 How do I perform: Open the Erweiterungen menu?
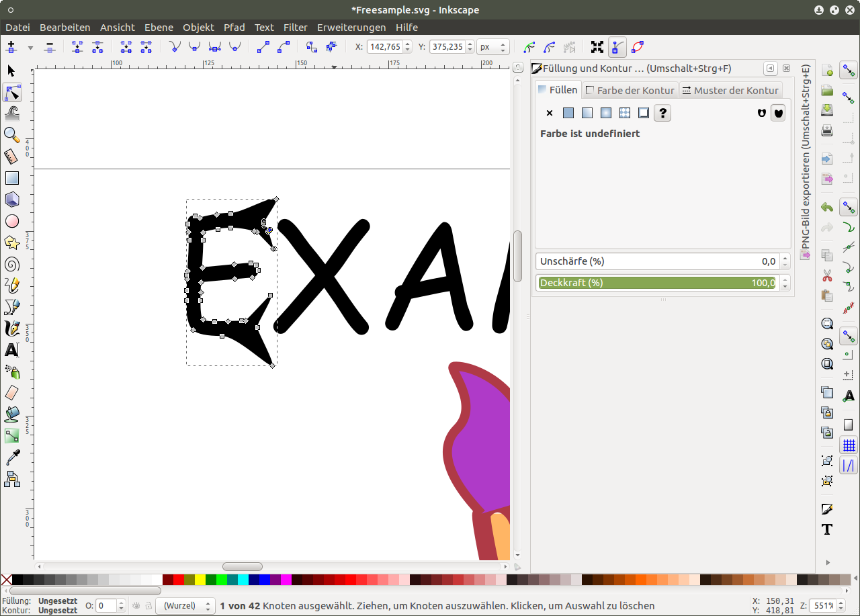coord(351,28)
